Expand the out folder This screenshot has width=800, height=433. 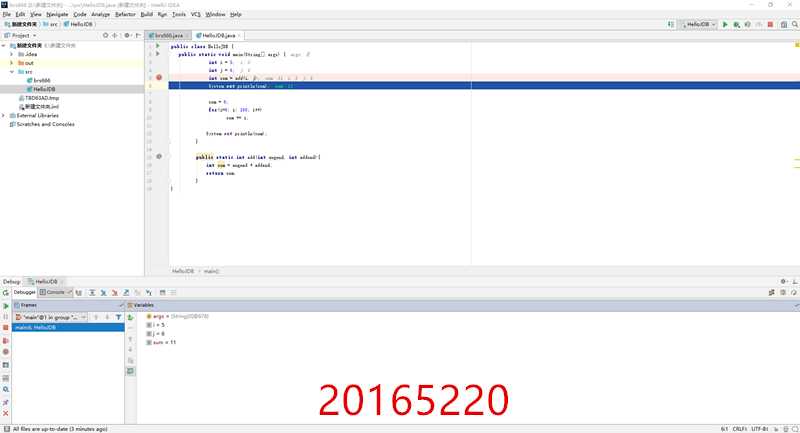12,63
